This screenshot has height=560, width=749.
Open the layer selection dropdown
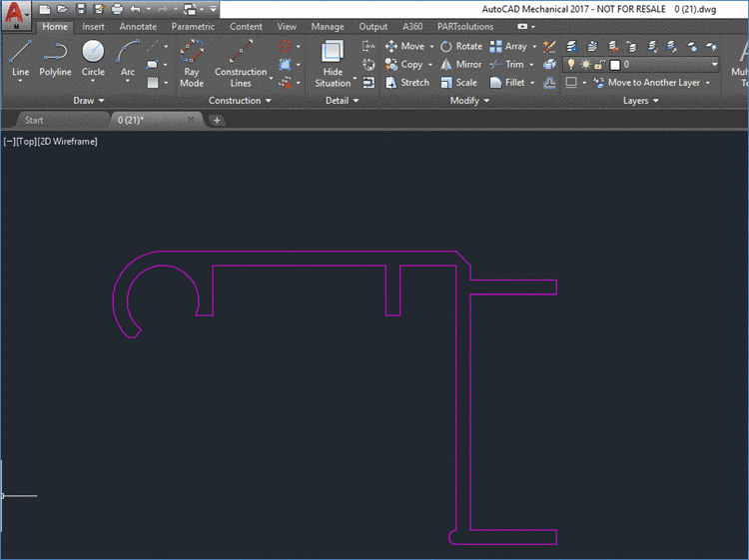click(x=713, y=64)
